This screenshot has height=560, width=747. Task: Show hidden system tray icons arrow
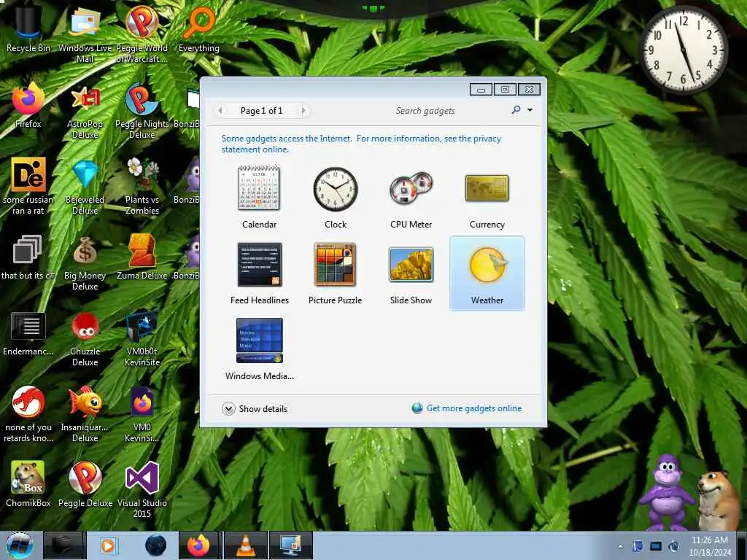[x=620, y=546]
